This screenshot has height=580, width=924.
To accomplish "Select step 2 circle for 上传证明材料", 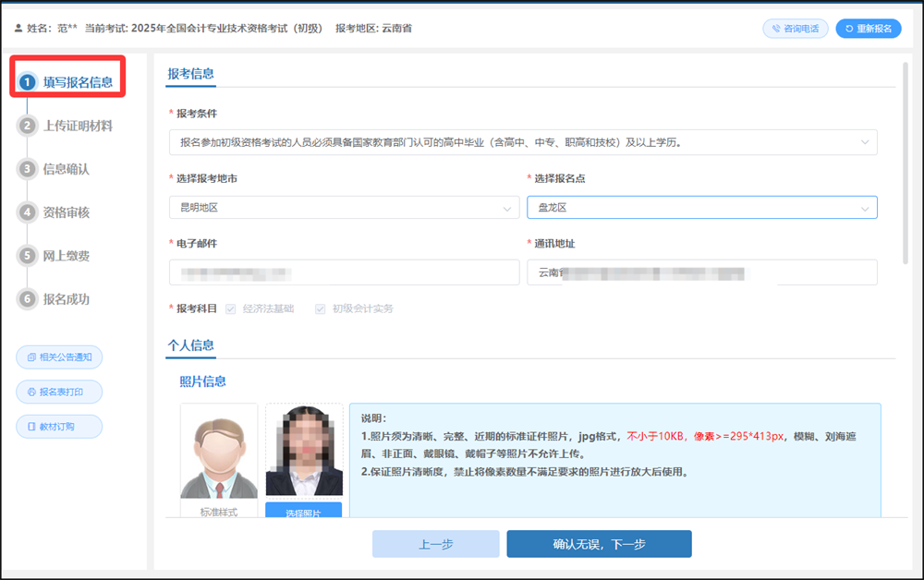I will (x=27, y=126).
